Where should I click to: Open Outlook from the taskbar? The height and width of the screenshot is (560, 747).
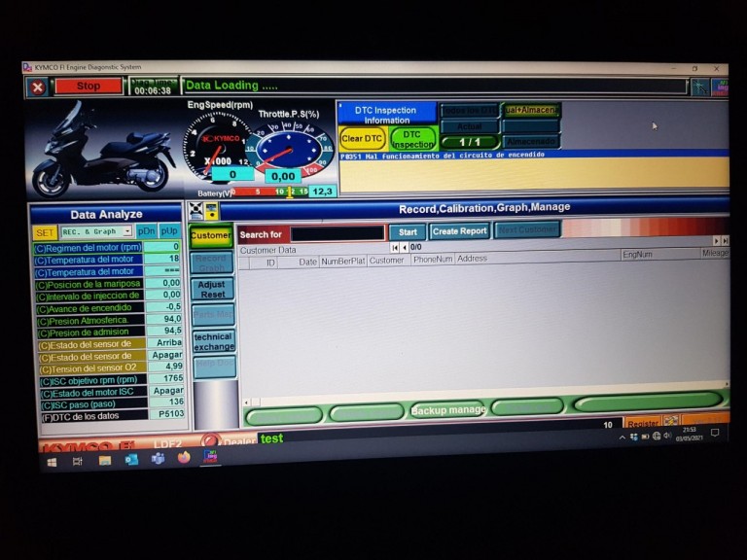(131, 460)
